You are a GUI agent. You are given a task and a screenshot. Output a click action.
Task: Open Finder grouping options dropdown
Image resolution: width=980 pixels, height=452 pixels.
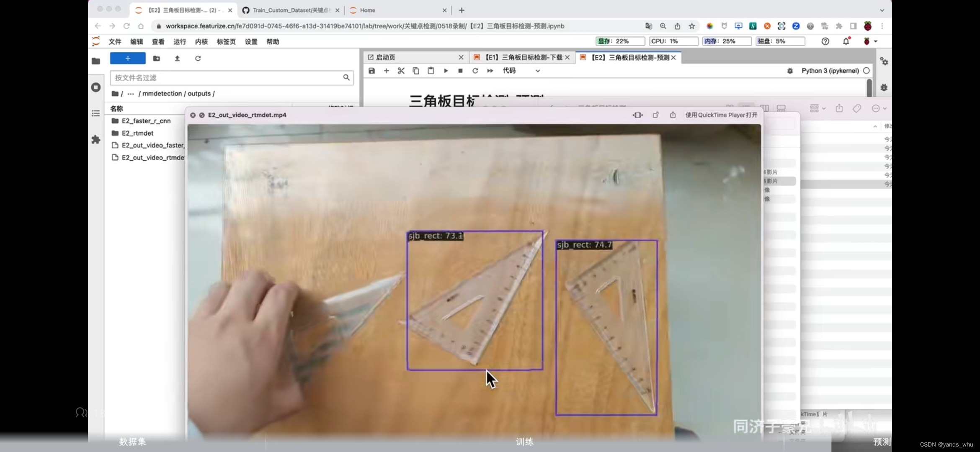[x=818, y=108]
